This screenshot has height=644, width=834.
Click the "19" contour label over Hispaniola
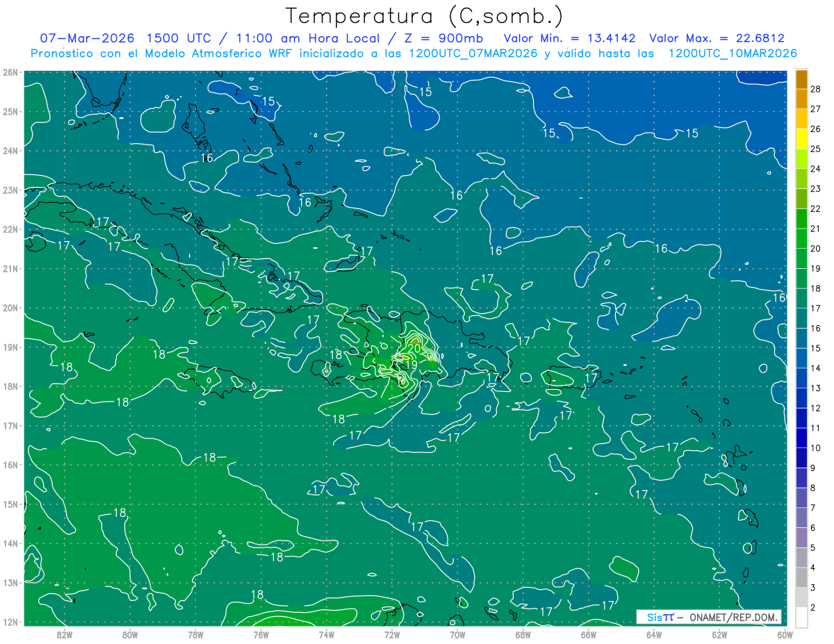(x=411, y=365)
